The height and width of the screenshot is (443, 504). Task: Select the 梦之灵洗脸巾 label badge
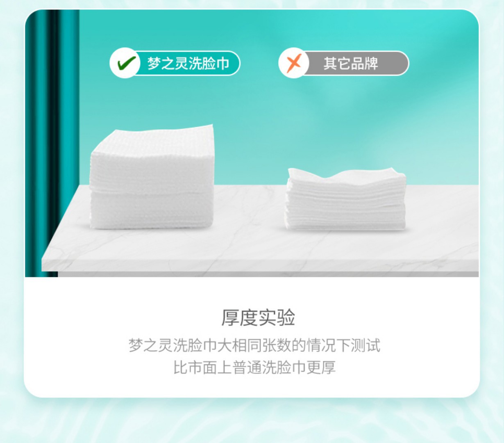[x=175, y=63]
